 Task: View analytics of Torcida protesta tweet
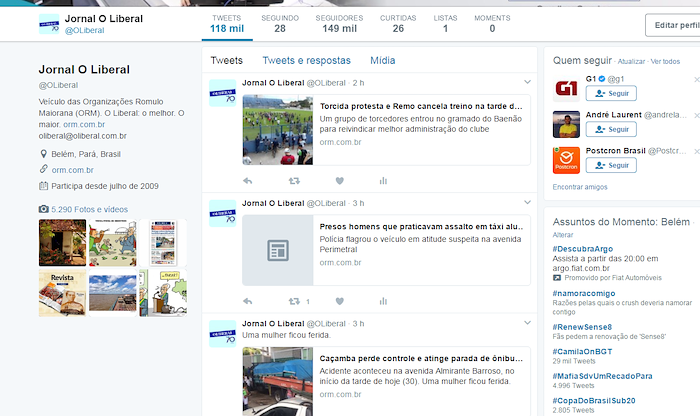tap(383, 181)
